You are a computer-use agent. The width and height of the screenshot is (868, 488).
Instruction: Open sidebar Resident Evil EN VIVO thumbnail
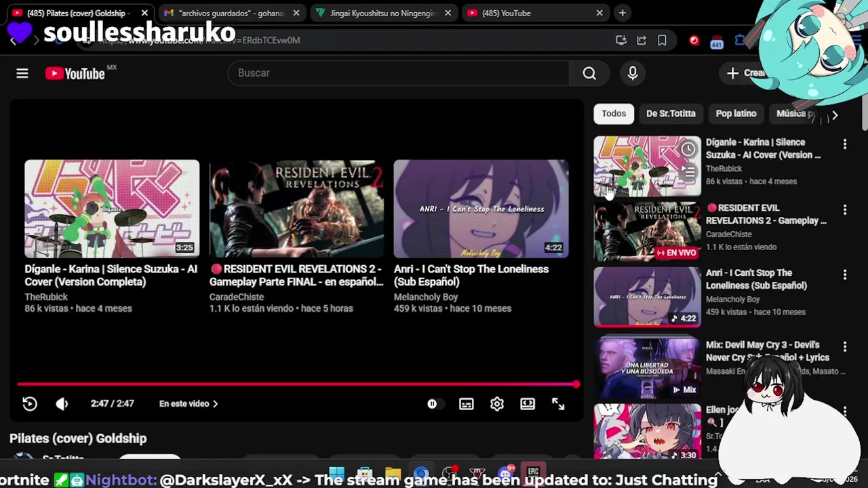click(647, 232)
